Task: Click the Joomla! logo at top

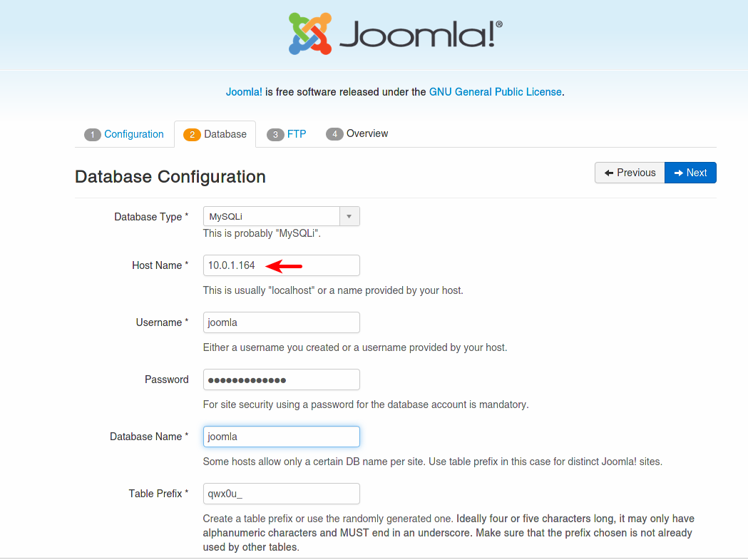Action: tap(396, 34)
